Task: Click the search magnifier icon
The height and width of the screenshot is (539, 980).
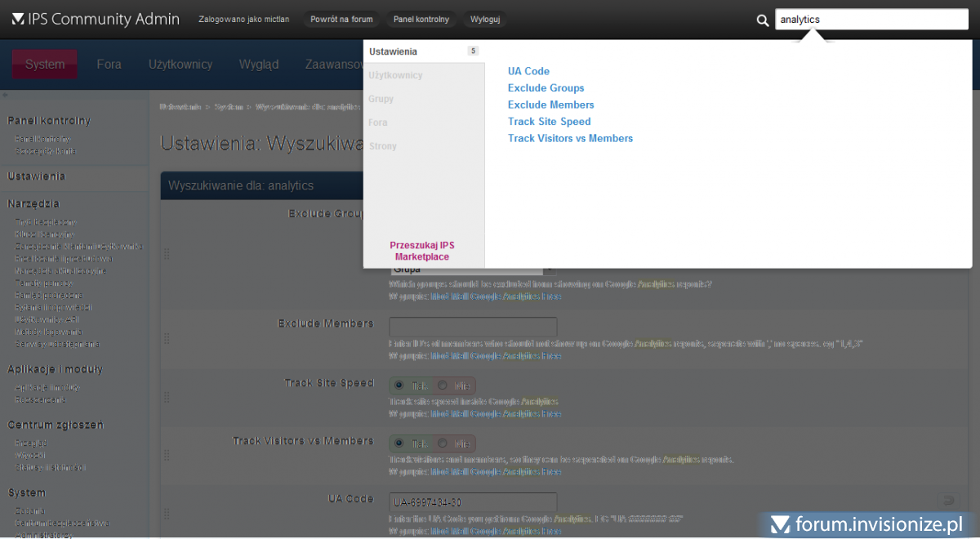Action: click(762, 20)
